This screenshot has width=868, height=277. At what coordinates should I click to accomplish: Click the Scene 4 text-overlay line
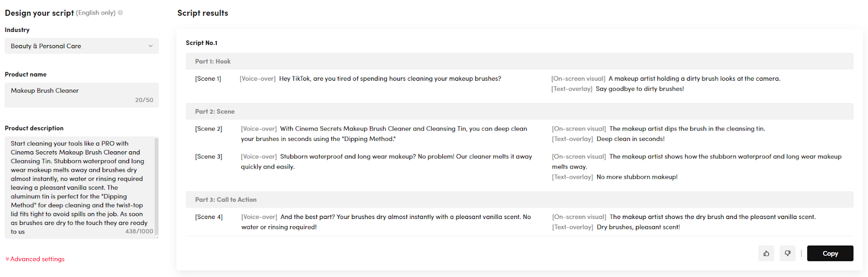[616, 227]
